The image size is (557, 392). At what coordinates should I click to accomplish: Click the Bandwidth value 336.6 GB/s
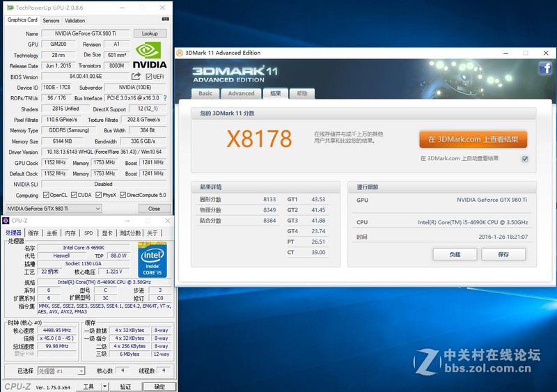click(x=143, y=141)
